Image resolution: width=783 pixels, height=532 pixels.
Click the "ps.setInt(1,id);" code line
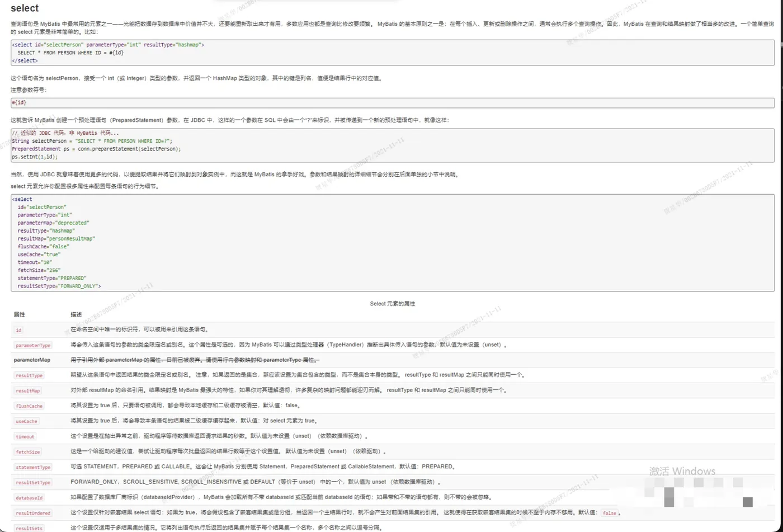pyautogui.click(x=35, y=157)
